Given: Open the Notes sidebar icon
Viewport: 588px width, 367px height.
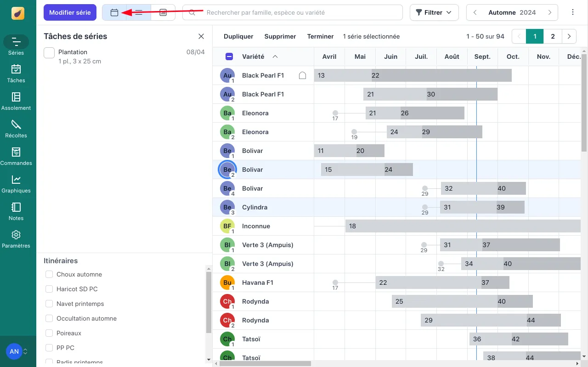Looking at the screenshot, I should 16,211.
